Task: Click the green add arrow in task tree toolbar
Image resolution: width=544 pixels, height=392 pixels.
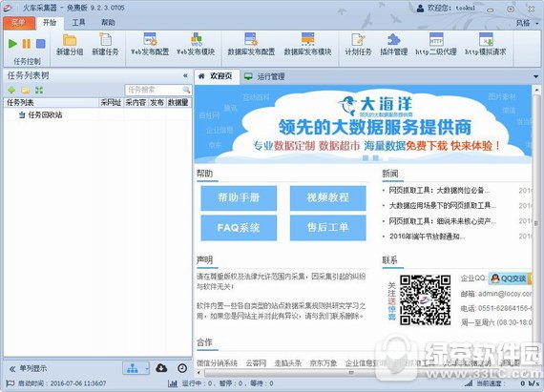Action: [x=11, y=90]
